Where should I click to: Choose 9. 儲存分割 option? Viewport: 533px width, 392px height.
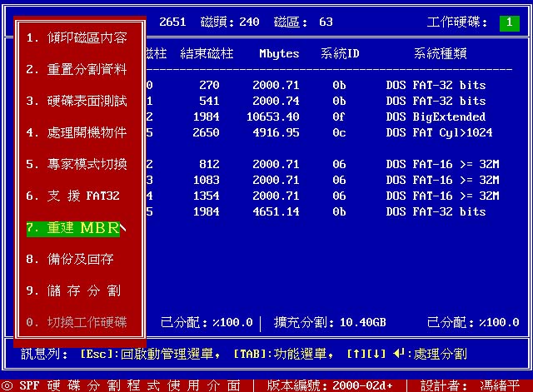[x=73, y=290]
